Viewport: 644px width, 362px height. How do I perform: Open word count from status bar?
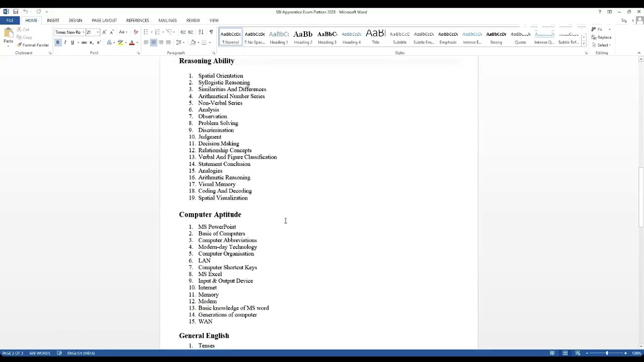(40, 353)
